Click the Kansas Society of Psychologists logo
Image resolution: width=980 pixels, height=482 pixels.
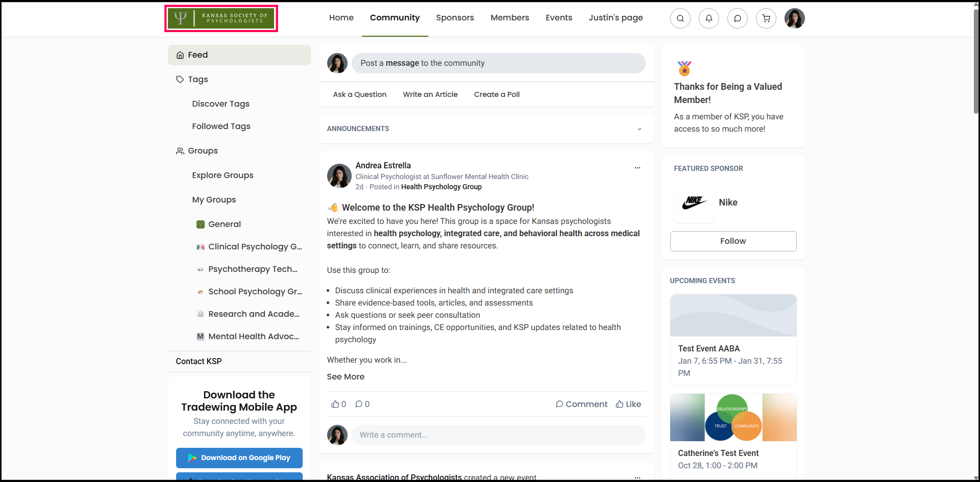(x=221, y=19)
